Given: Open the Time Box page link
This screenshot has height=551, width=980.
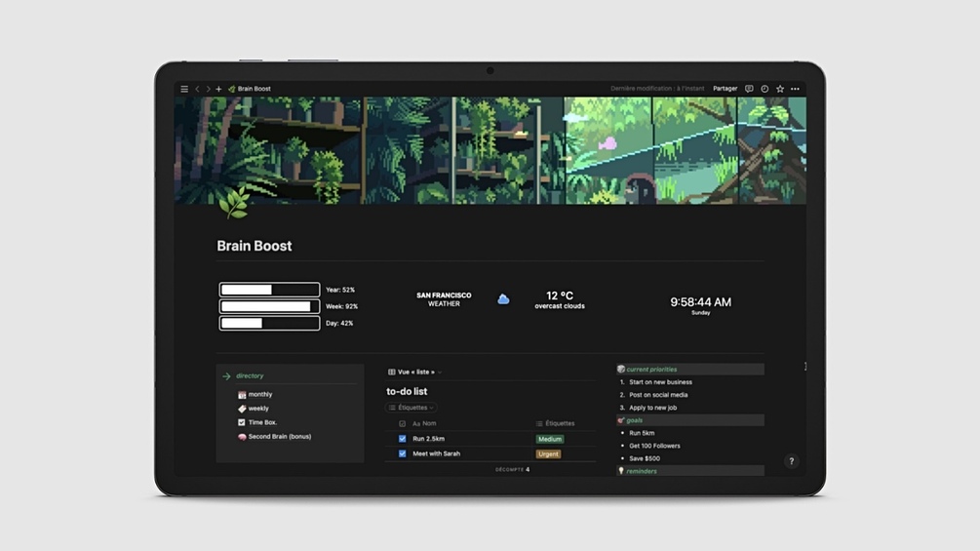Looking at the screenshot, I should (262, 422).
